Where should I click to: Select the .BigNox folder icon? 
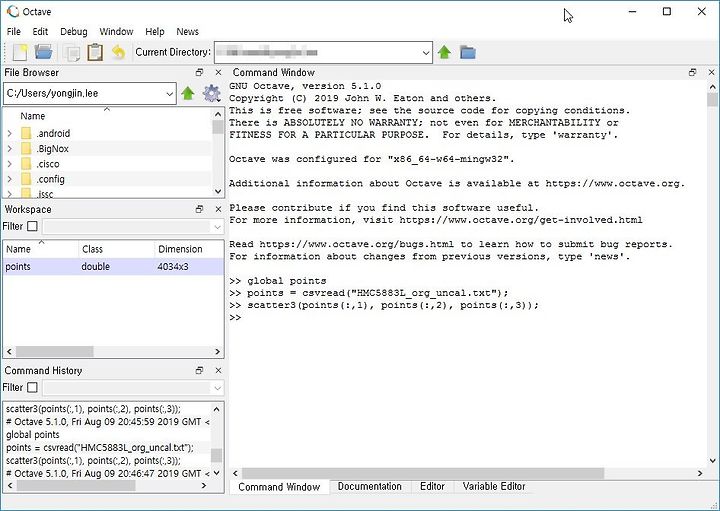tap(26, 149)
